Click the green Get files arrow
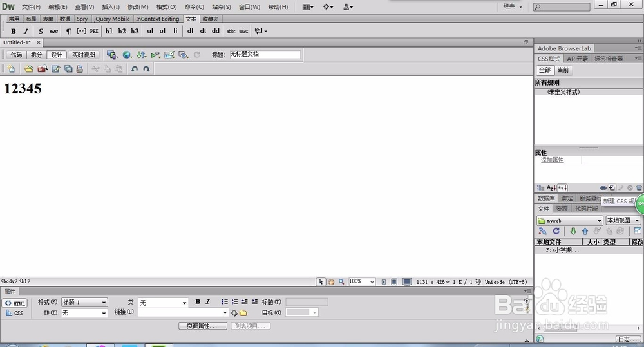 tap(573, 231)
